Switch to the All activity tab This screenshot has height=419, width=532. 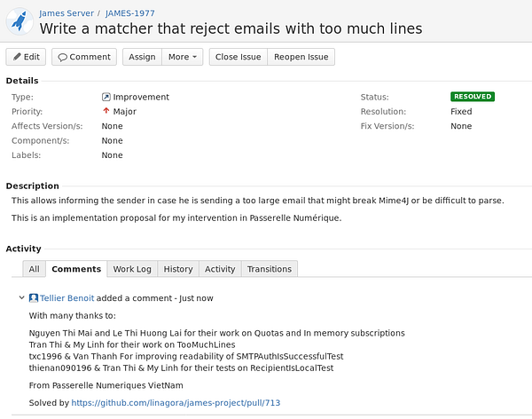(34, 269)
